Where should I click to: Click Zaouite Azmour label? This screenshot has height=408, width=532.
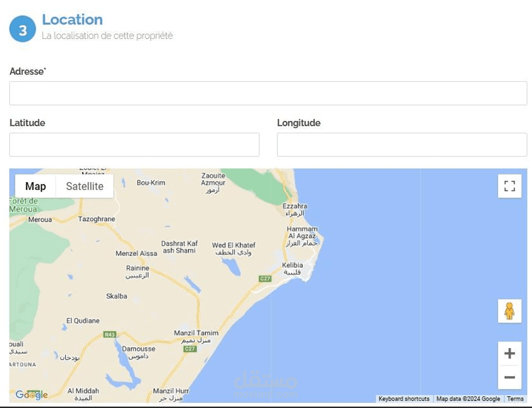tap(213, 183)
